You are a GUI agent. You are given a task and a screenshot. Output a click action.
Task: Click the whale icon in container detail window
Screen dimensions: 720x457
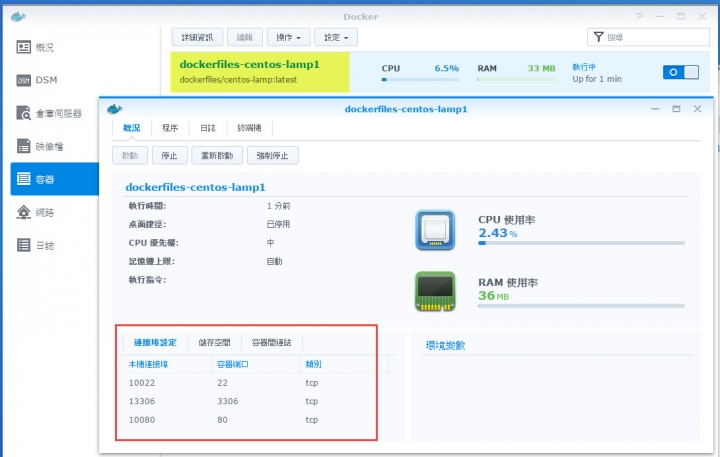(x=114, y=109)
